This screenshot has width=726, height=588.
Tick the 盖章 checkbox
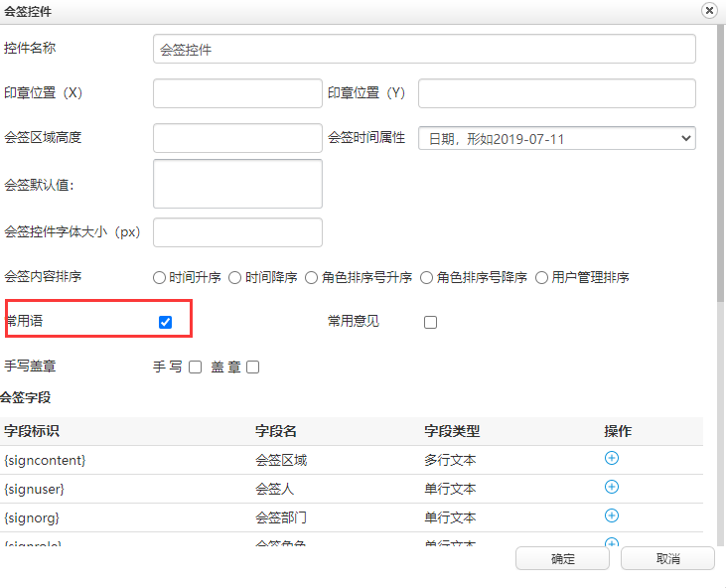click(253, 367)
